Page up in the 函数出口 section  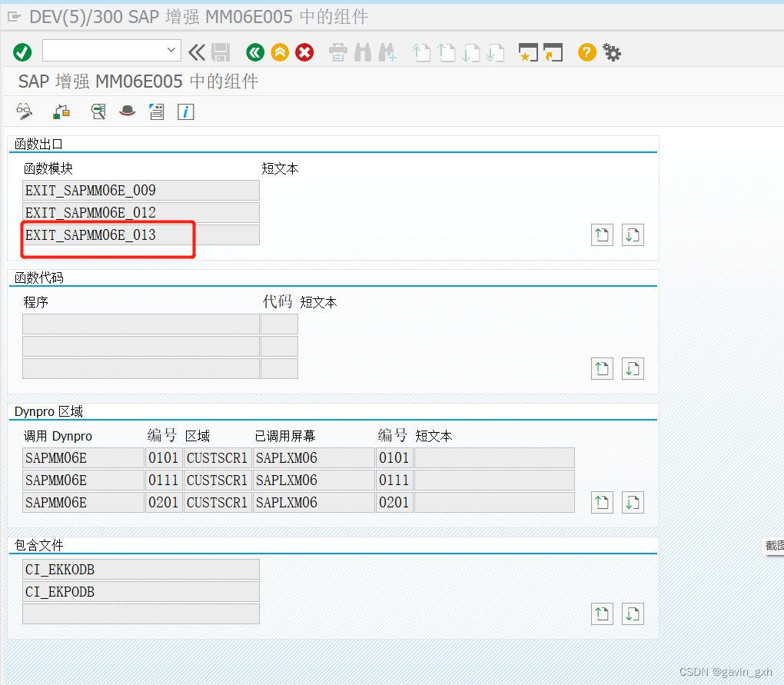[x=602, y=235]
